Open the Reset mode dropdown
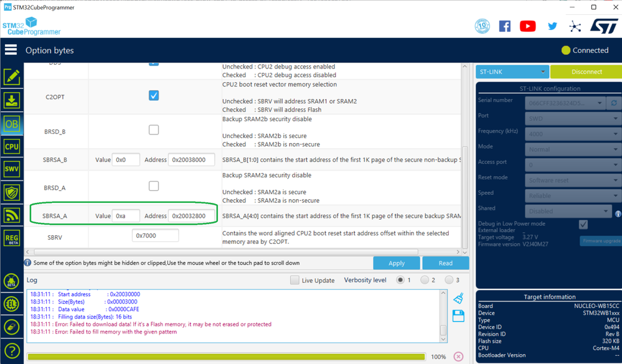The image size is (622, 364). (573, 180)
